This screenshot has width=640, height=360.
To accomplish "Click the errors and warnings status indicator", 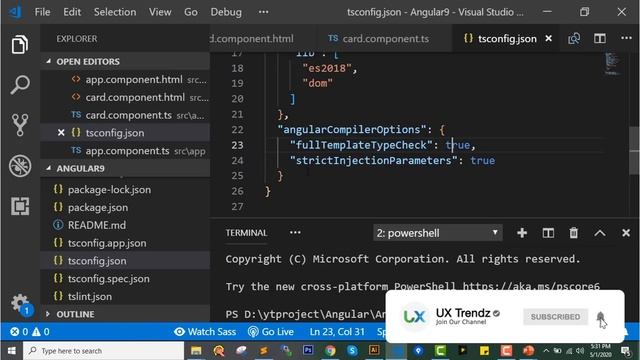I will coord(29,331).
